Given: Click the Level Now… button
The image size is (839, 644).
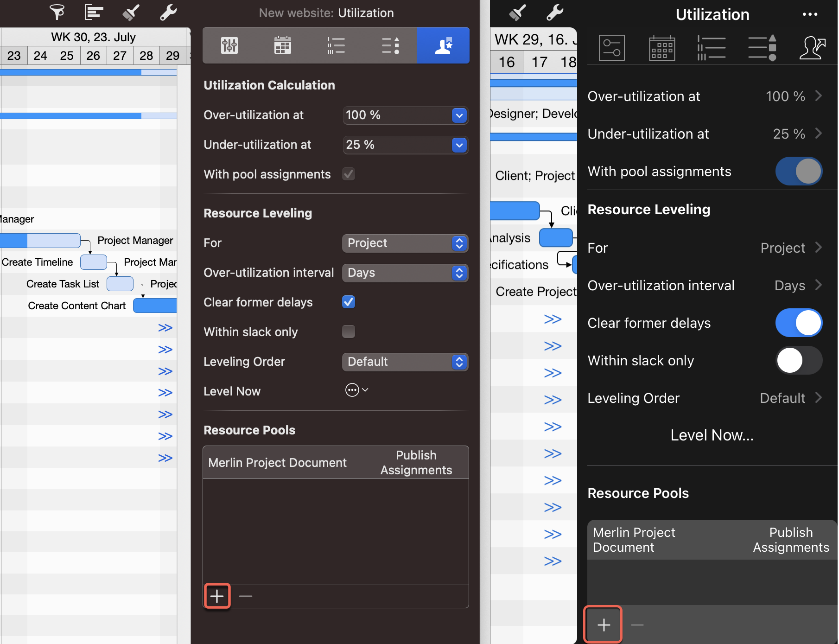Looking at the screenshot, I should [711, 435].
